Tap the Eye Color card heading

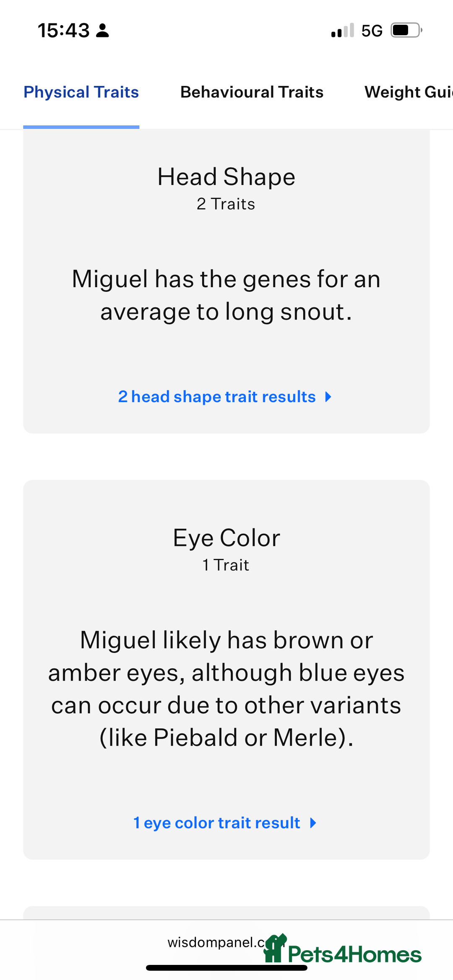coord(226,538)
